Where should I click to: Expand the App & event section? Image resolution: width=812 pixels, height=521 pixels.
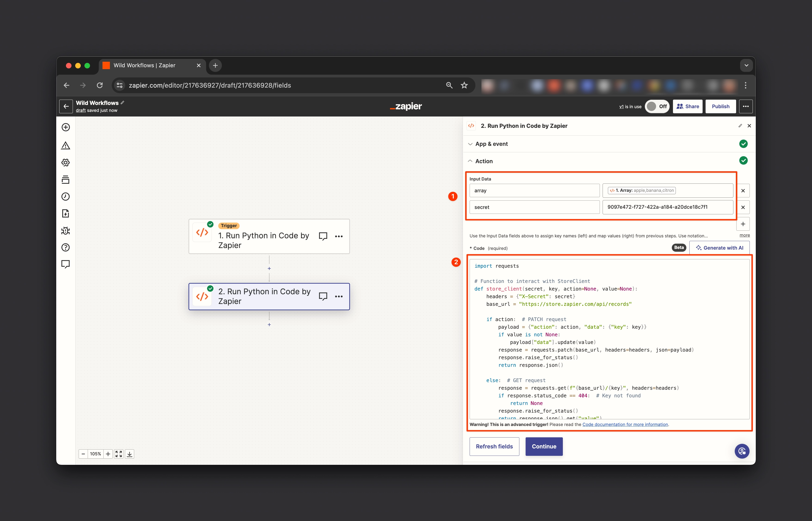(x=609, y=144)
